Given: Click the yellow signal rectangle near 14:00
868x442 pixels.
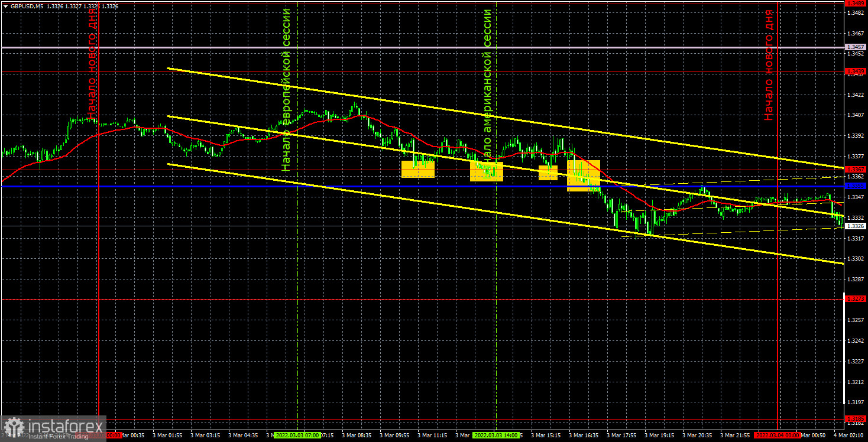Looking at the screenshot, I should 487,171.
